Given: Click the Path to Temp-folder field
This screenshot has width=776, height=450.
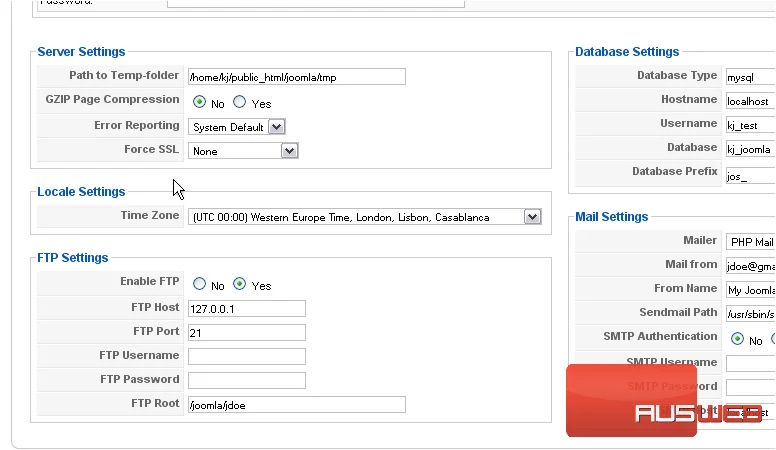Looking at the screenshot, I should (x=296, y=77).
